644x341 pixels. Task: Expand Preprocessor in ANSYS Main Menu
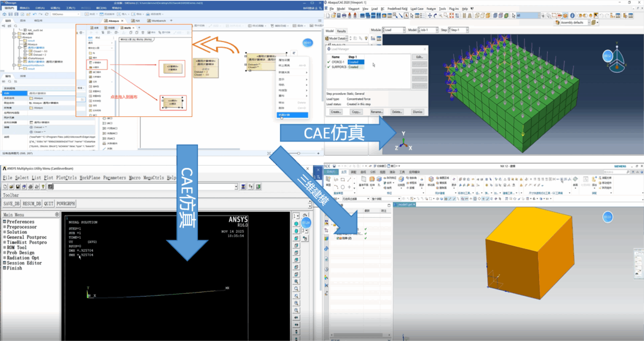point(21,227)
